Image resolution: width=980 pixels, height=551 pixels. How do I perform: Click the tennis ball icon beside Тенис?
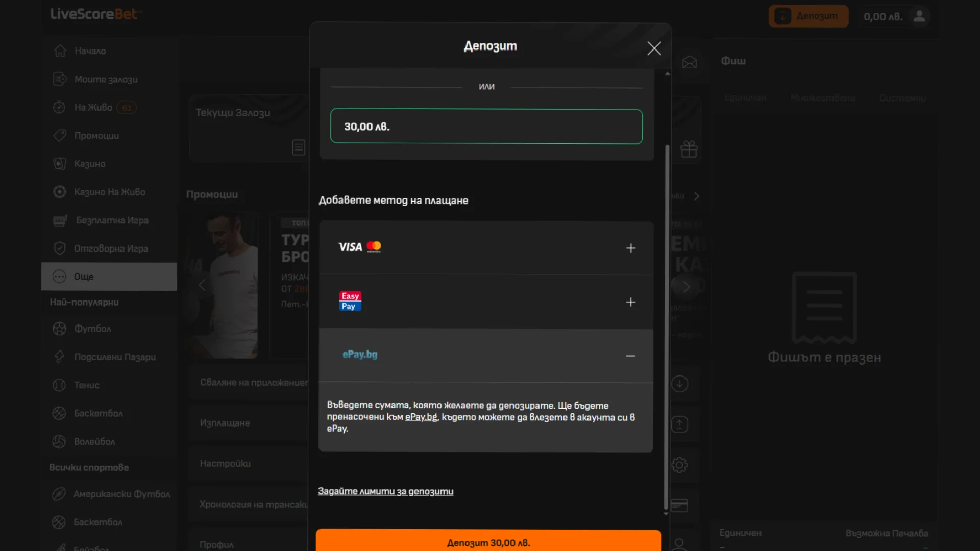(59, 385)
